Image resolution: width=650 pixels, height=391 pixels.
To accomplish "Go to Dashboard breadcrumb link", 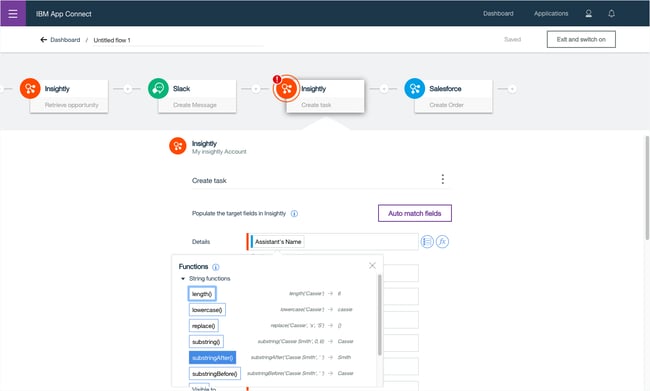I will 65,40.
